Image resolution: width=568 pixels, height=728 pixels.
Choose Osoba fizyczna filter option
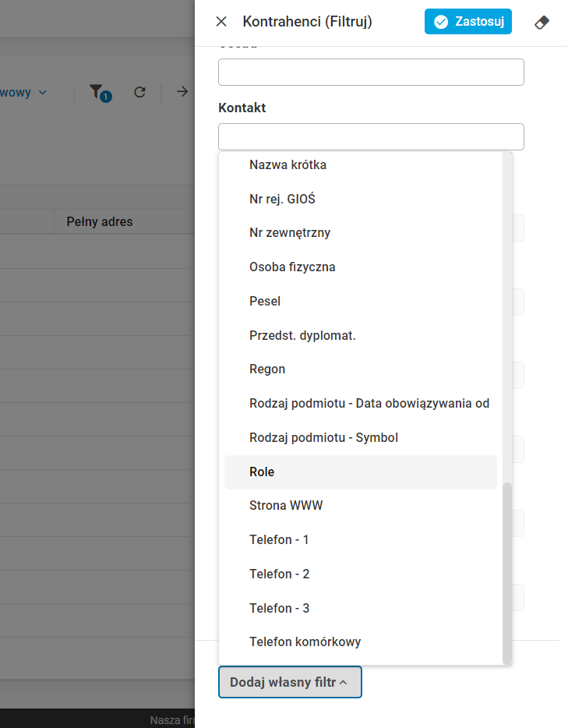tap(292, 267)
